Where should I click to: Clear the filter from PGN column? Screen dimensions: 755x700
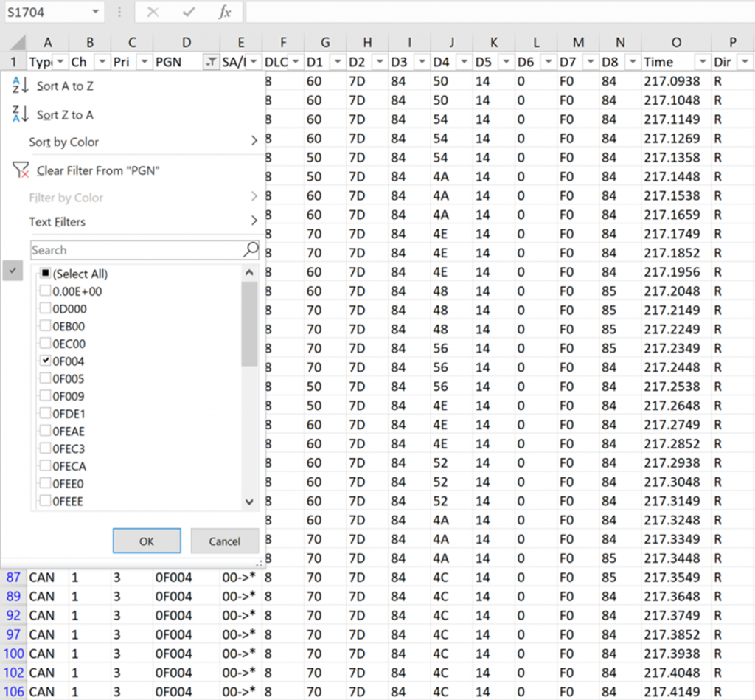[x=96, y=170]
